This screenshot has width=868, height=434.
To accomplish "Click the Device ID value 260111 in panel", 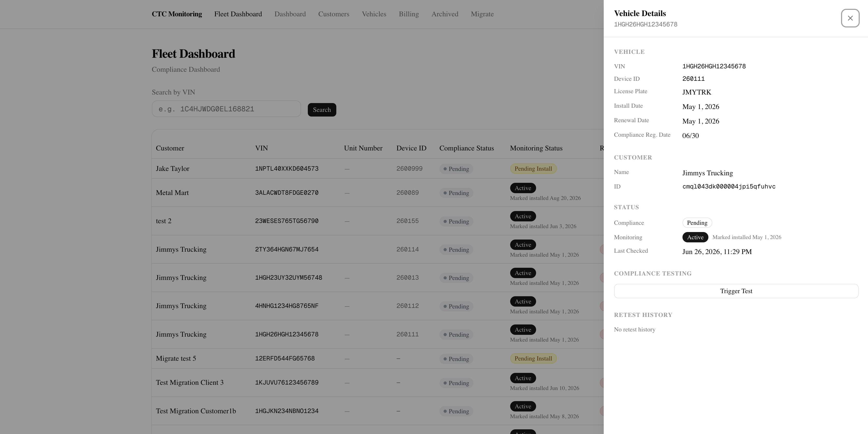I will [693, 79].
